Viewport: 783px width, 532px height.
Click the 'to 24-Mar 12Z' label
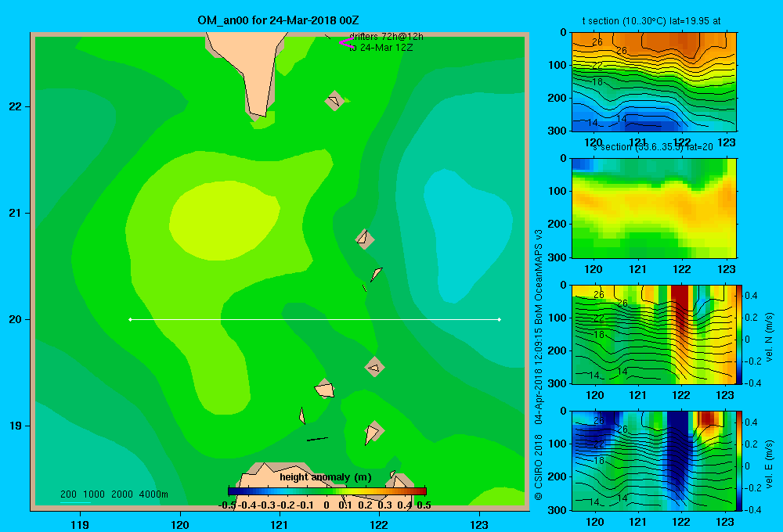(x=381, y=48)
